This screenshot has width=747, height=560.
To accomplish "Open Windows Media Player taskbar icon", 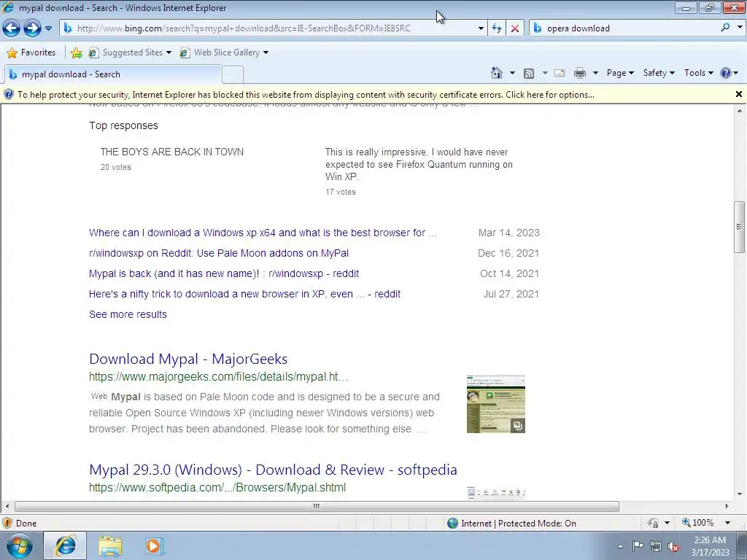I will (154, 545).
